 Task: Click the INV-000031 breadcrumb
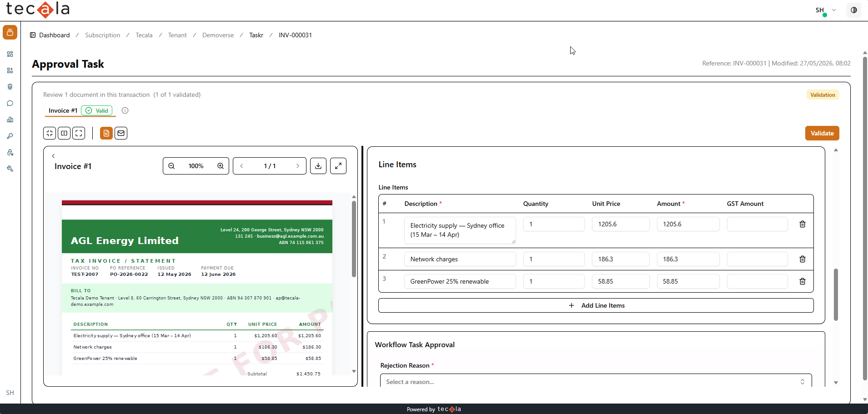pos(296,35)
